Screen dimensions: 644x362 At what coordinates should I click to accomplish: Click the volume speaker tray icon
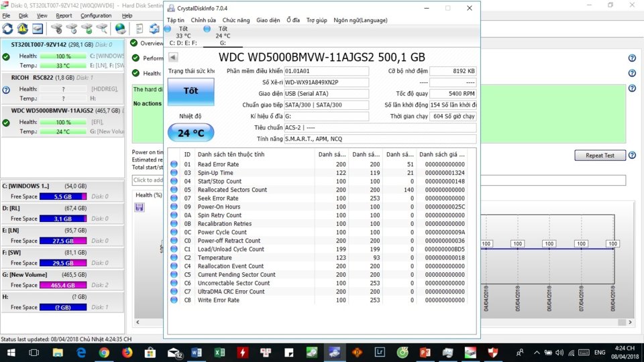(x=559, y=353)
